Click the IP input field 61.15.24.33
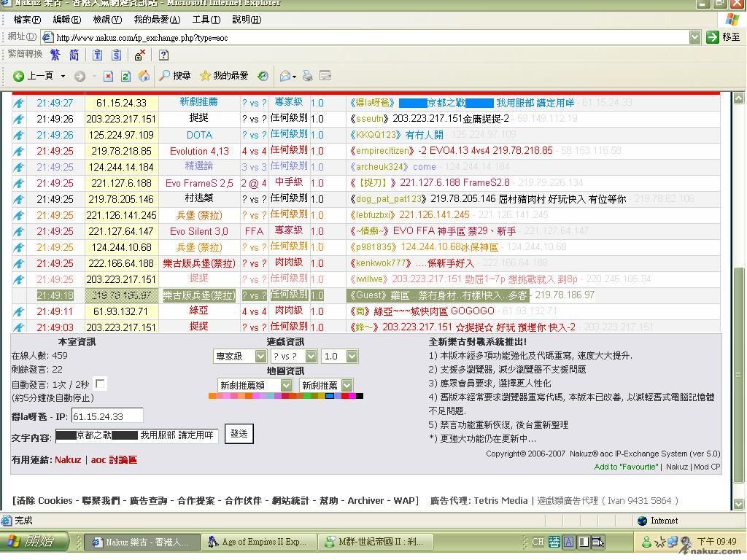Screen dimensions: 747x560 (x=107, y=416)
